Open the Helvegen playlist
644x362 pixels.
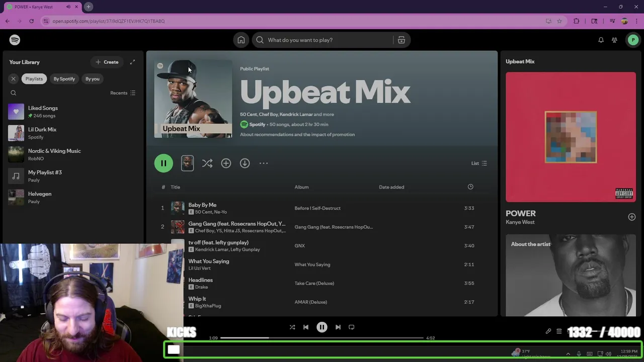point(73,197)
